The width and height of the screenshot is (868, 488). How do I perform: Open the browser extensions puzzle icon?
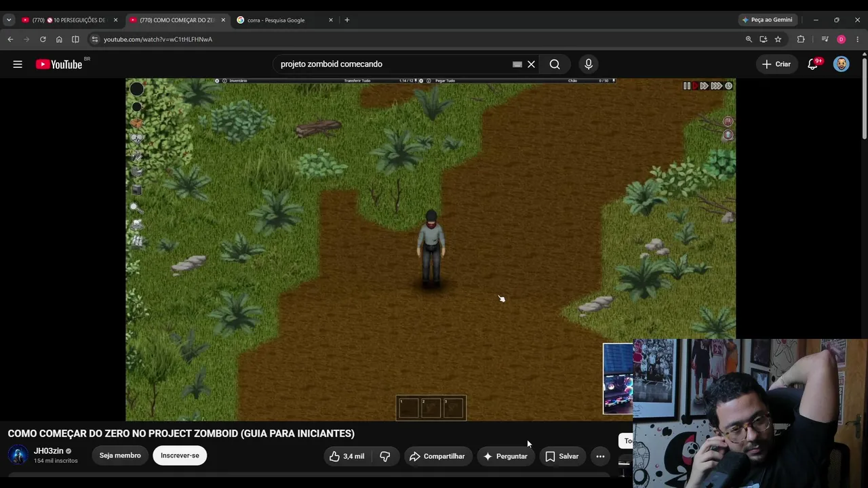(x=801, y=39)
